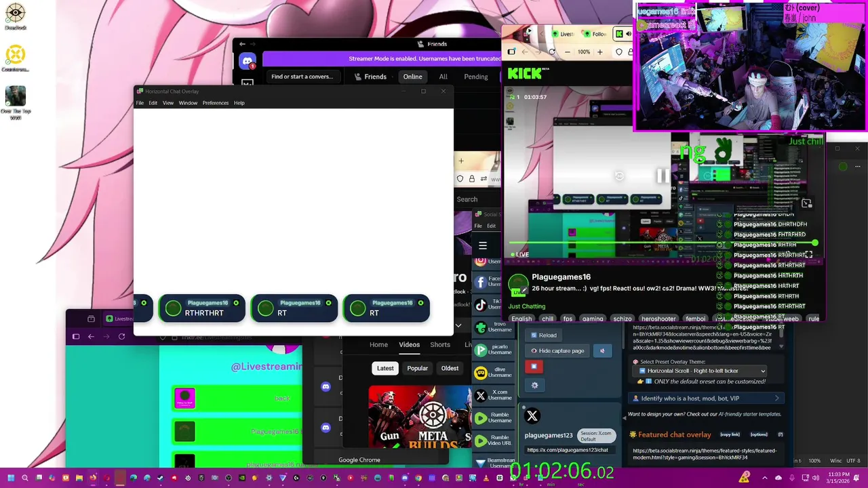
Task: Switch to Pending tab in Discord Friends
Action: coord(475,77)
